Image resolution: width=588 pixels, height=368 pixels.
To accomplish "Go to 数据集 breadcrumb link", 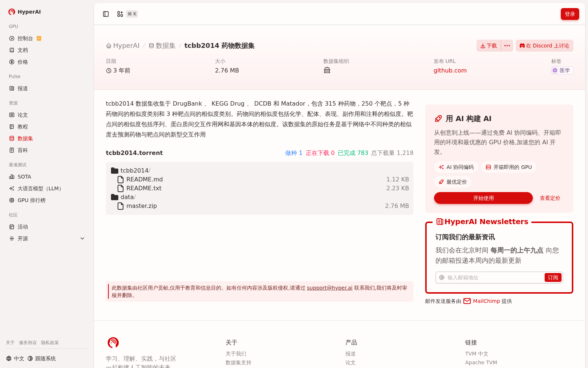I will (x=162, y=46).
